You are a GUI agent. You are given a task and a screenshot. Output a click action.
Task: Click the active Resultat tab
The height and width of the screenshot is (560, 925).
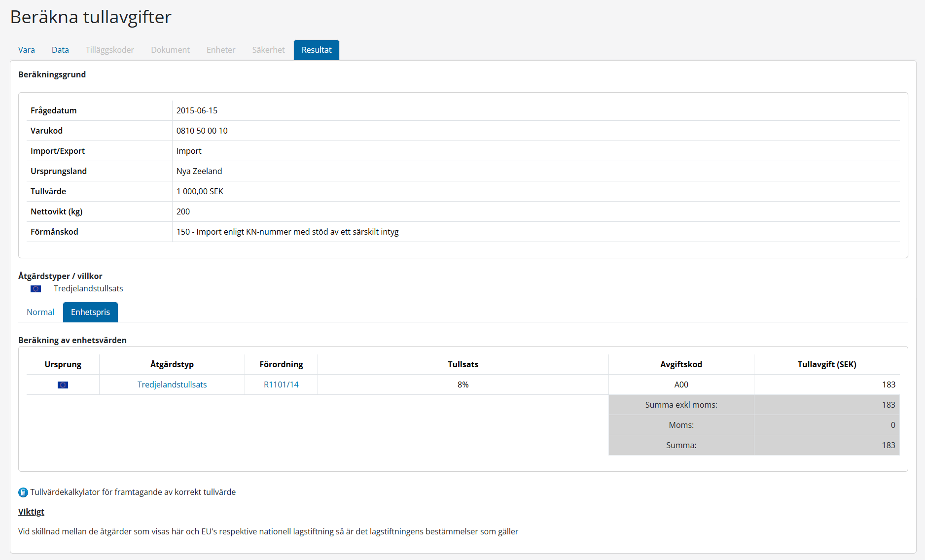point(317,50)
